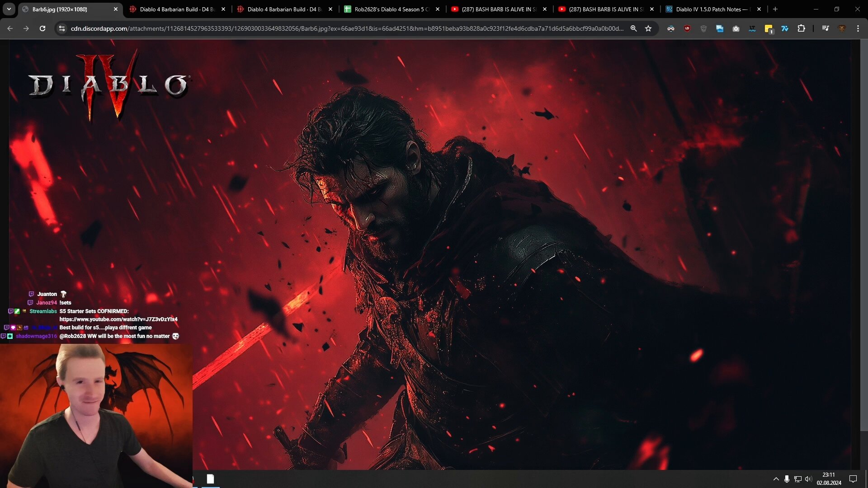Image resolution: width=868 pixels, height=488 pixels.
Task: Switch to the Barb6.jpg tab
Action: click(x=70, y=9)
